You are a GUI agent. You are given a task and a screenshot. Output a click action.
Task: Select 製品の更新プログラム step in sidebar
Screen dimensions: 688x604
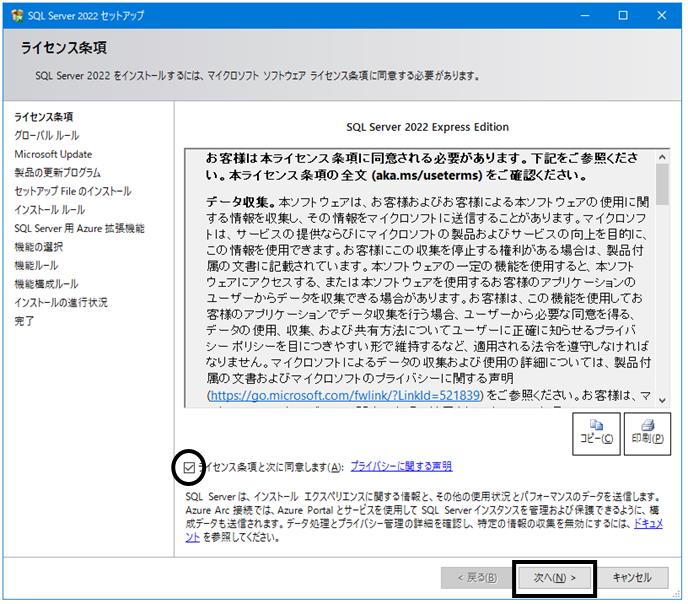57,173
